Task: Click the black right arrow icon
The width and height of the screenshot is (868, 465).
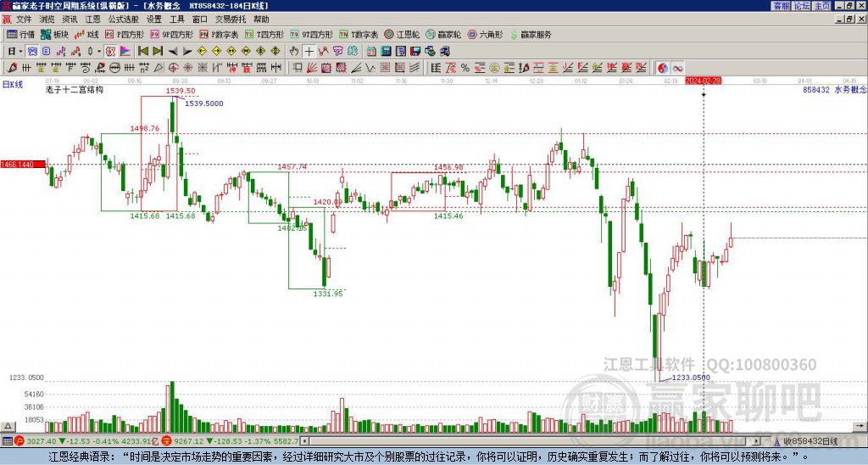Action: tap(187, 52)
